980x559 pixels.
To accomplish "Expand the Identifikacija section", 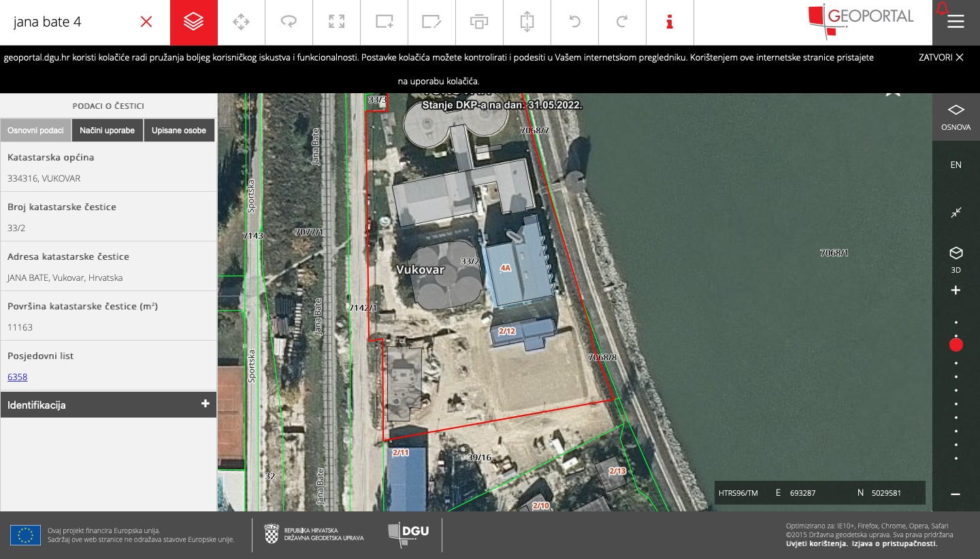I will pyautogui.click(x=108, y=405).
